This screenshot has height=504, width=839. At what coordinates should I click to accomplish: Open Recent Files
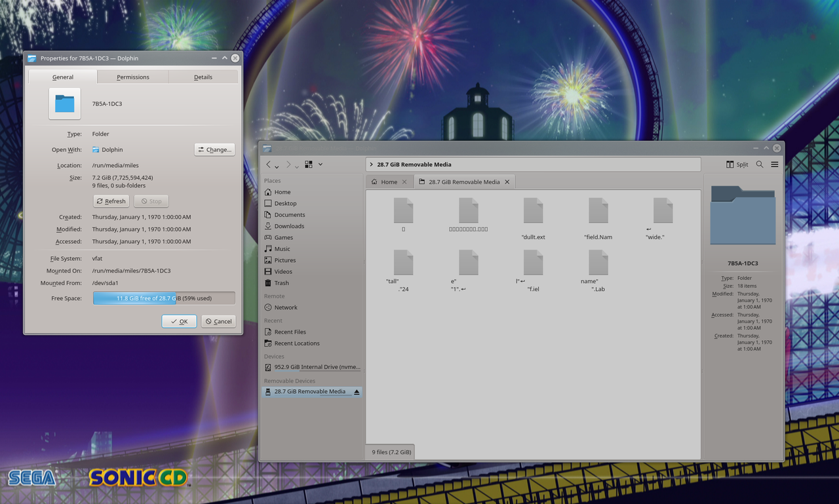click(312, 332)
